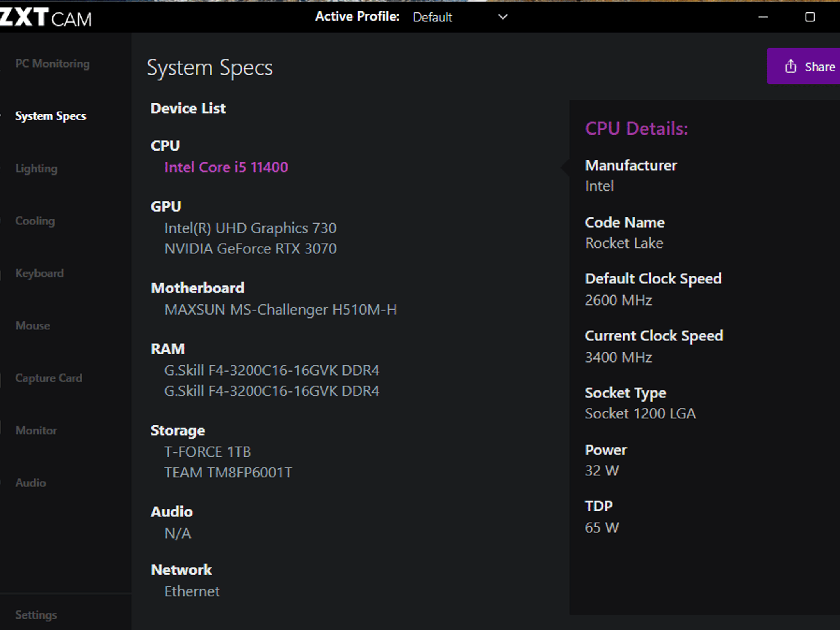Select Intel(R) UHD Graphics 730
Viewport: 840px width, 630px height.
(x=250, y=228)
